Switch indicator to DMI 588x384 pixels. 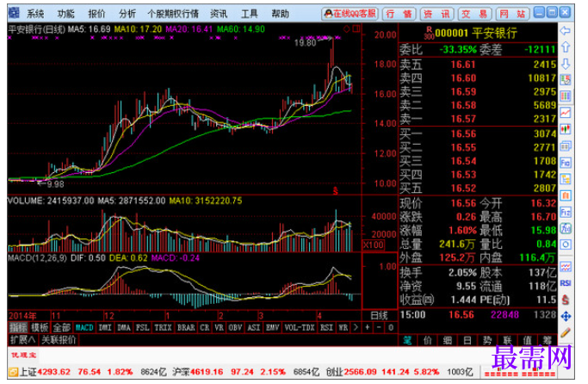[105, 328]
